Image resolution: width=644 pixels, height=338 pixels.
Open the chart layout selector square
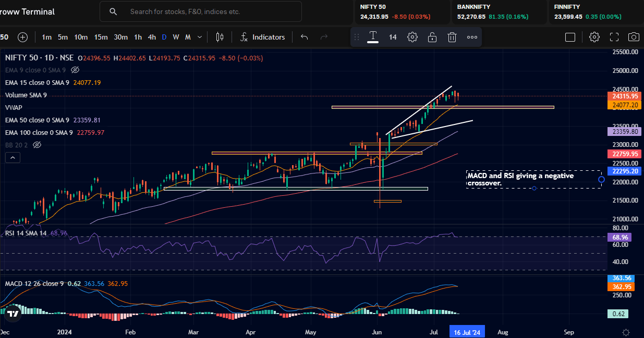[x=570, y=37]
